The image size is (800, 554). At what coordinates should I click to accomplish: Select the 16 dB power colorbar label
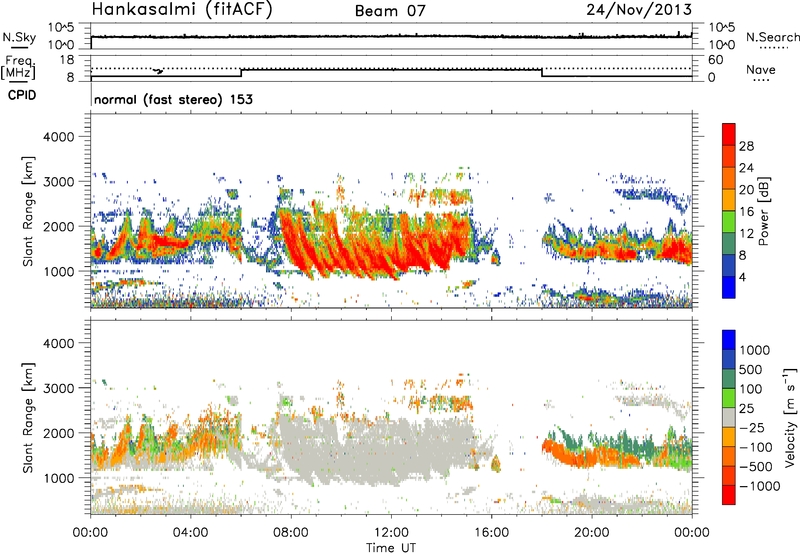pyautogui.click(x=746, y=212)
